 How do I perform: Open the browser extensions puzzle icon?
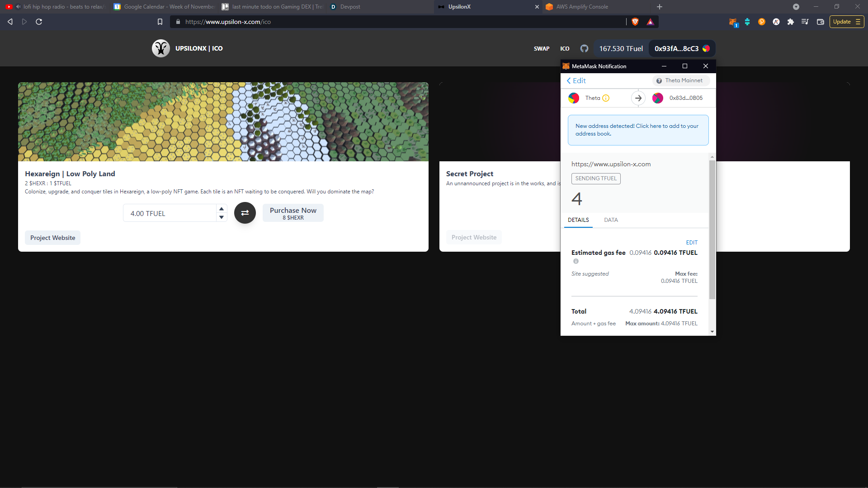pyautogui.click(x=790, y=22)
